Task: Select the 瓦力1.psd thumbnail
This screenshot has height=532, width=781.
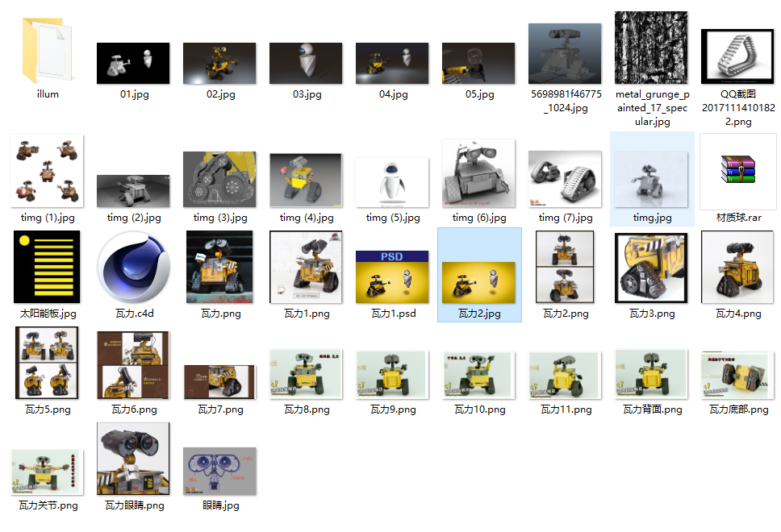Action: [392, 276]
